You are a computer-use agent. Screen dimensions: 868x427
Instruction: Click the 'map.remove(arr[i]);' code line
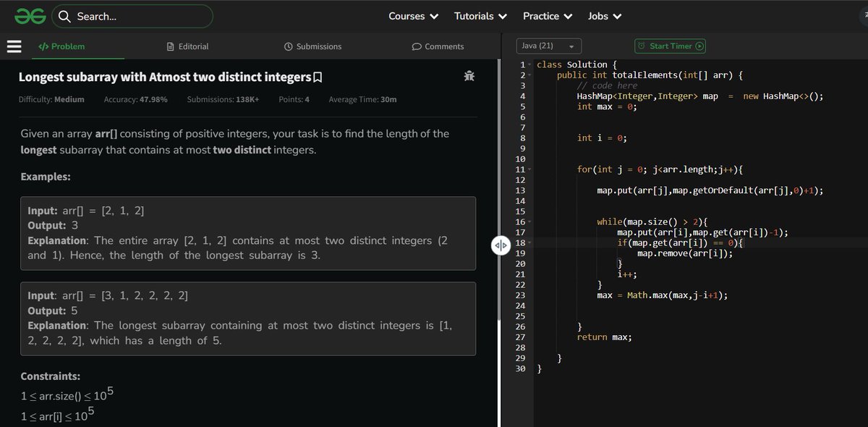(x=685, y=253)
